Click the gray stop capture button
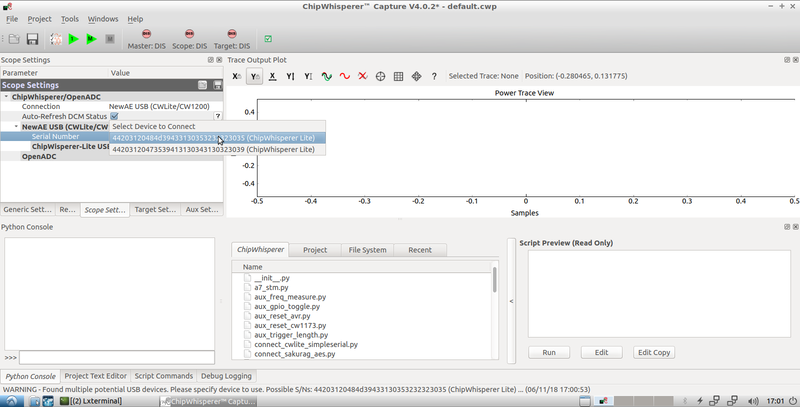Image resolution: width=800 pixels, height=407 pixels. coord(110,39)
